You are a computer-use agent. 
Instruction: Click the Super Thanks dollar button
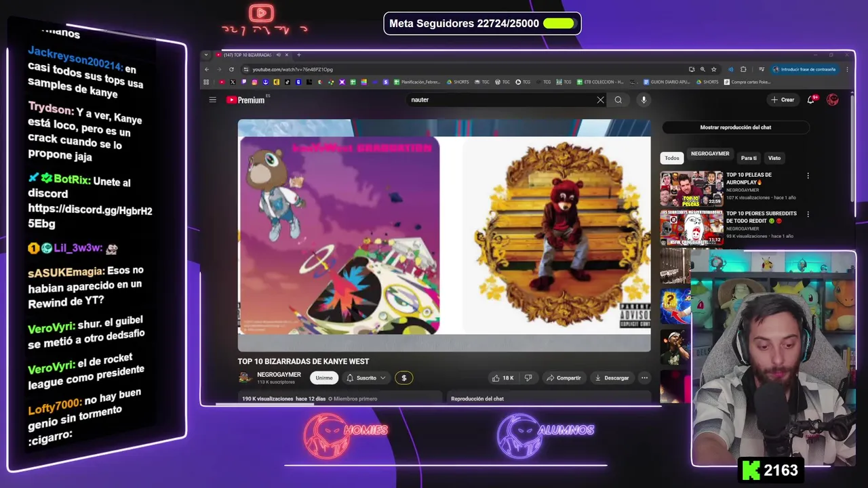click(x=403, y=378)
